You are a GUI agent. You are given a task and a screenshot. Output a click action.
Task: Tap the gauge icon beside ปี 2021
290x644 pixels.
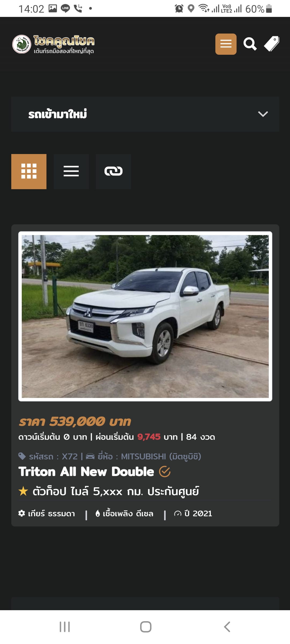click(x=178, y=513)
